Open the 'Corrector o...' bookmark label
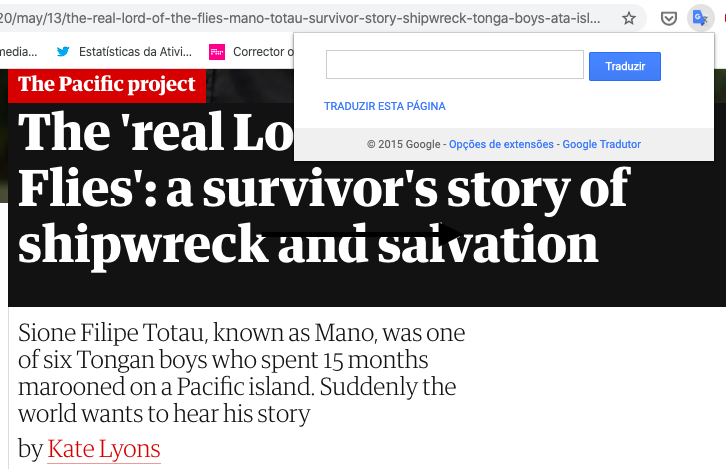726x469 pixels. [x=260, y=51]
